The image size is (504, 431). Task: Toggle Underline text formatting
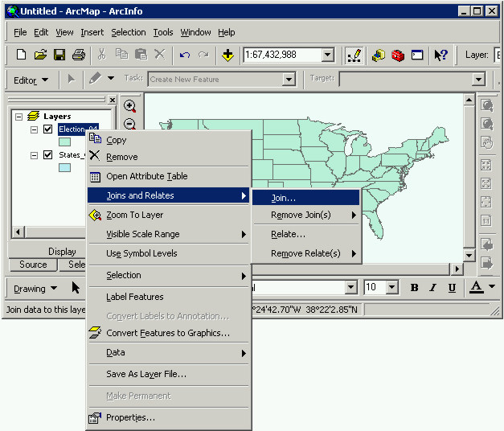point(452,288)
